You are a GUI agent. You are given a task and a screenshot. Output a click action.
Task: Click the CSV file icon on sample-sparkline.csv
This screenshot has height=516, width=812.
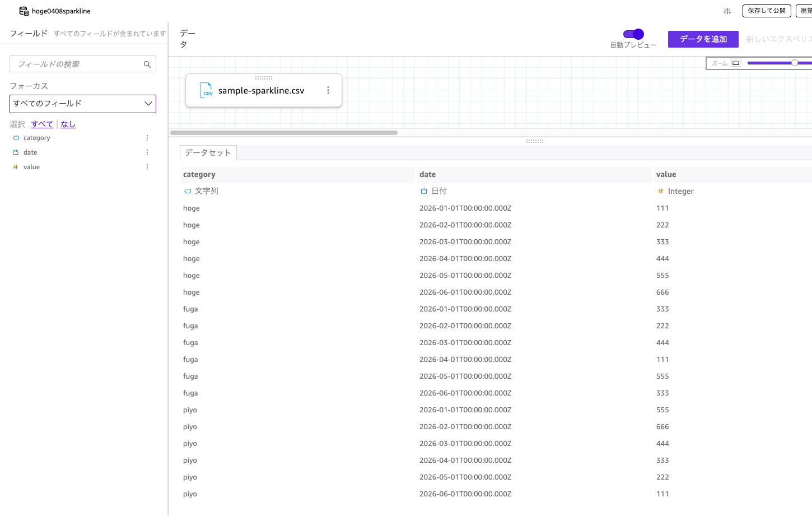coord(207,90)
